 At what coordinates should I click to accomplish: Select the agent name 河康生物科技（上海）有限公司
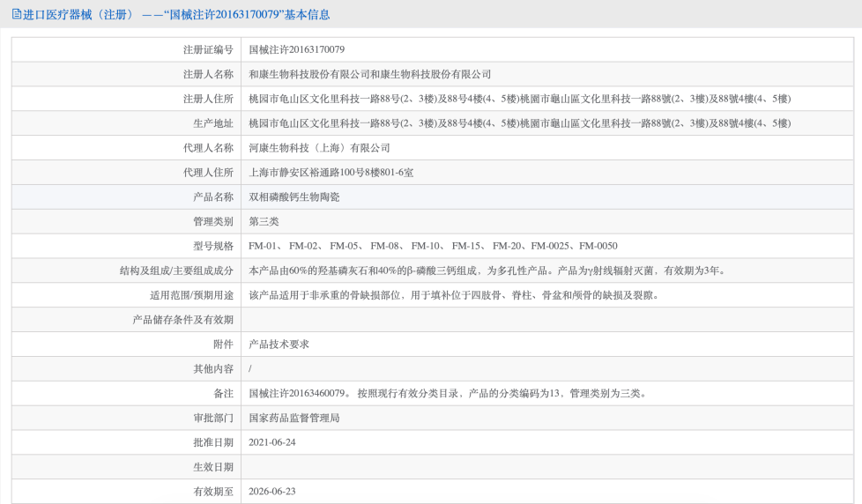319,148
